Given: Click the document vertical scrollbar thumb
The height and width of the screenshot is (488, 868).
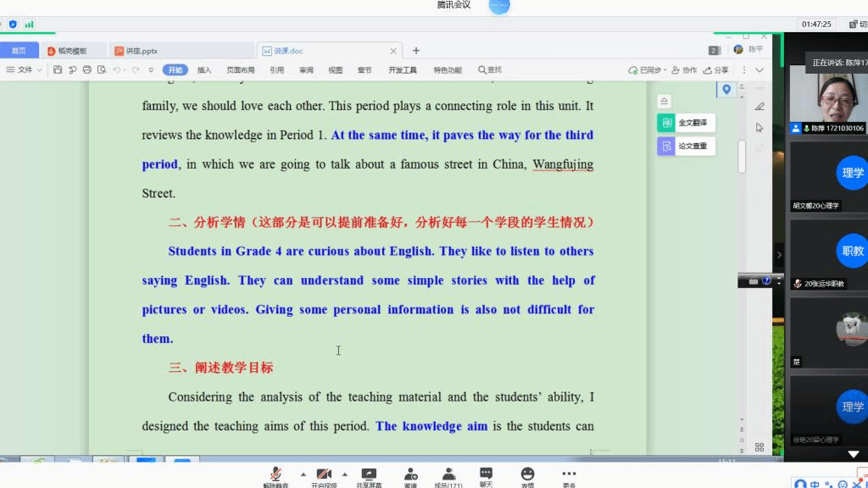Looking at the screenshot, I should pyautogui.click(x=742, y=156).
